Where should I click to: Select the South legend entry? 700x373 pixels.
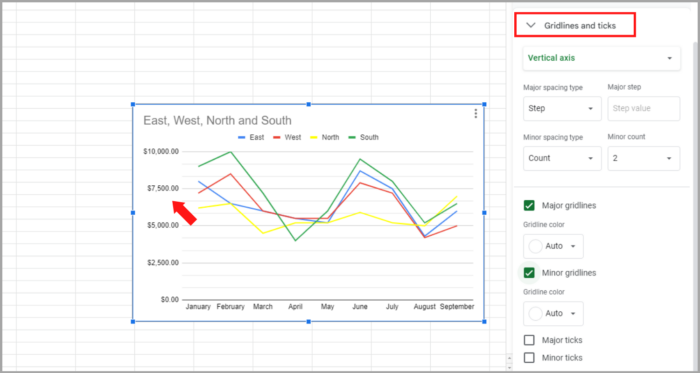(363, 137)
